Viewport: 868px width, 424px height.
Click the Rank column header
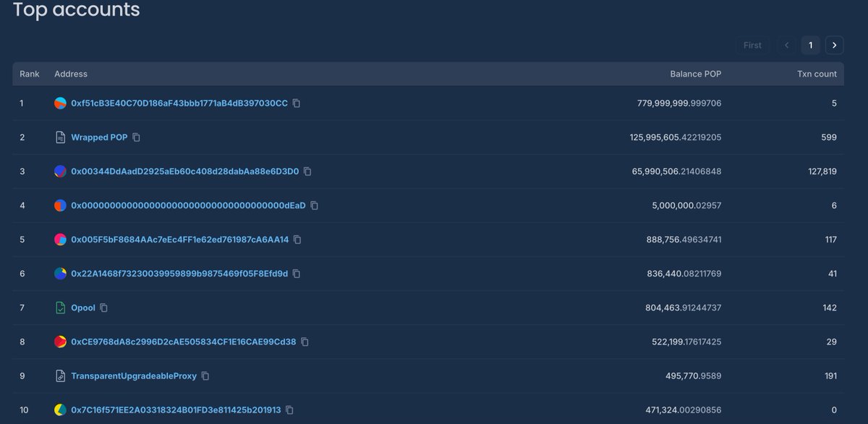coord(30,74)
